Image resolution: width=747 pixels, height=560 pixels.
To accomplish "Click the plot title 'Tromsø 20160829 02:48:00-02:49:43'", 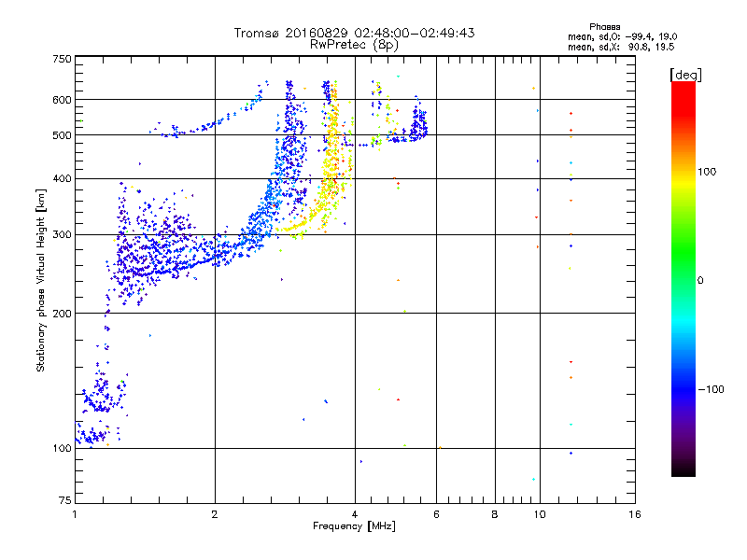I will pyautogui.click(x=354, y=33).
